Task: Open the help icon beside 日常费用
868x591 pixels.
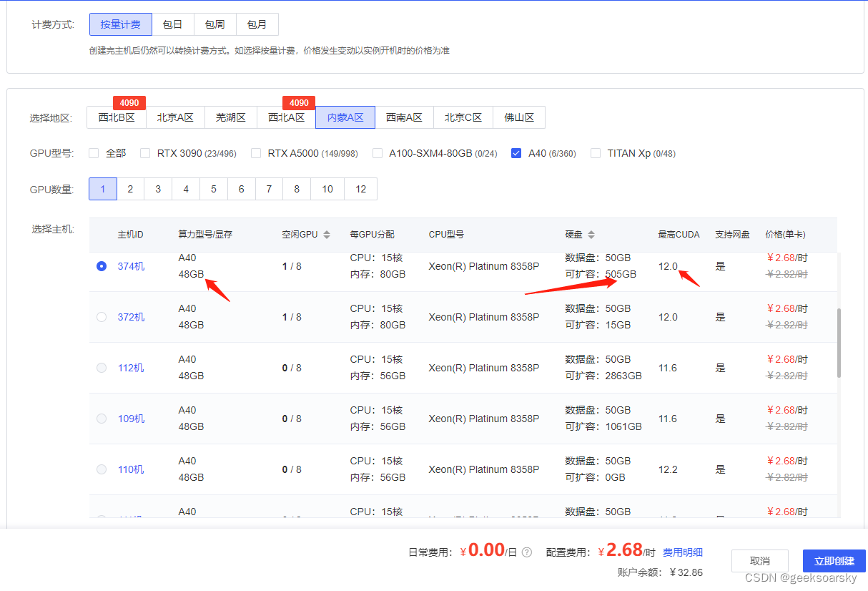Action: (527, 552)
